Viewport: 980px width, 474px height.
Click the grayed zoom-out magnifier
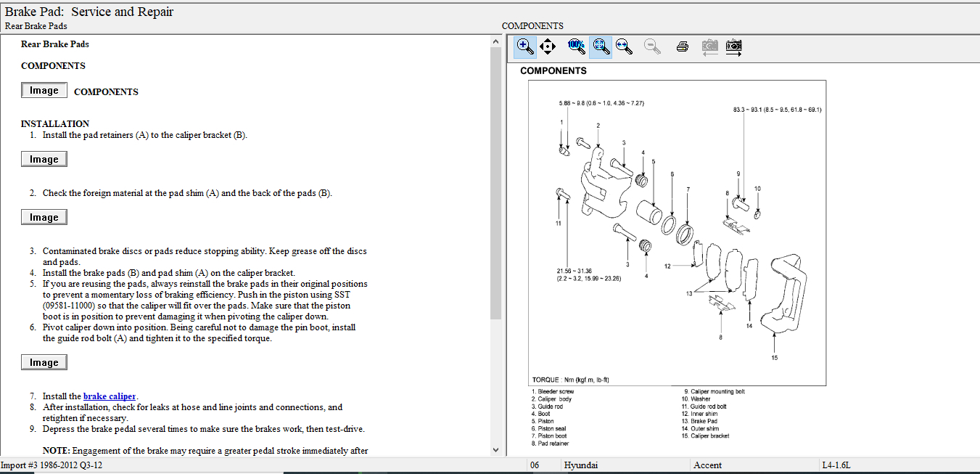(652, 47)
